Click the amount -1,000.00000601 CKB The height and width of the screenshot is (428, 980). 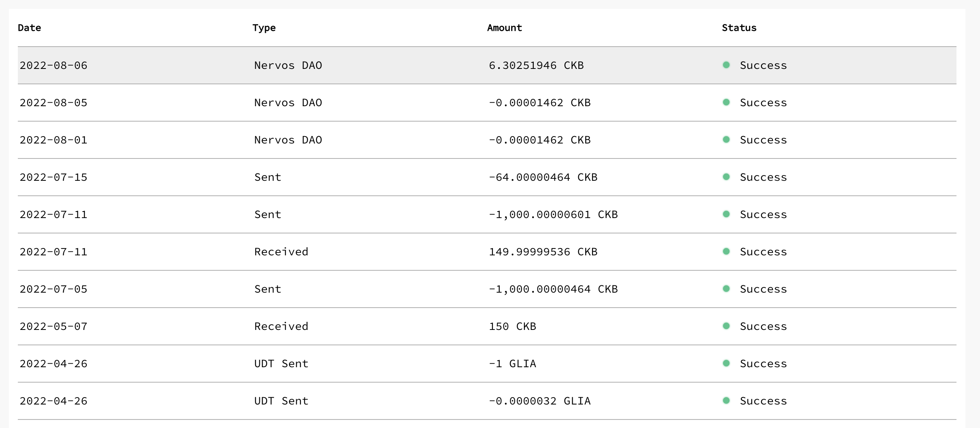coord(553,214)
